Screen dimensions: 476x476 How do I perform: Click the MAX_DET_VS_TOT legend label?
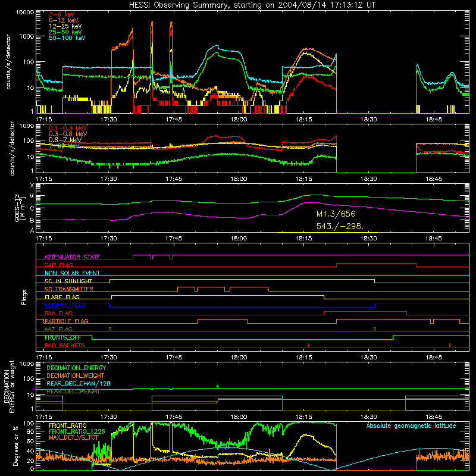pos(73,437)
